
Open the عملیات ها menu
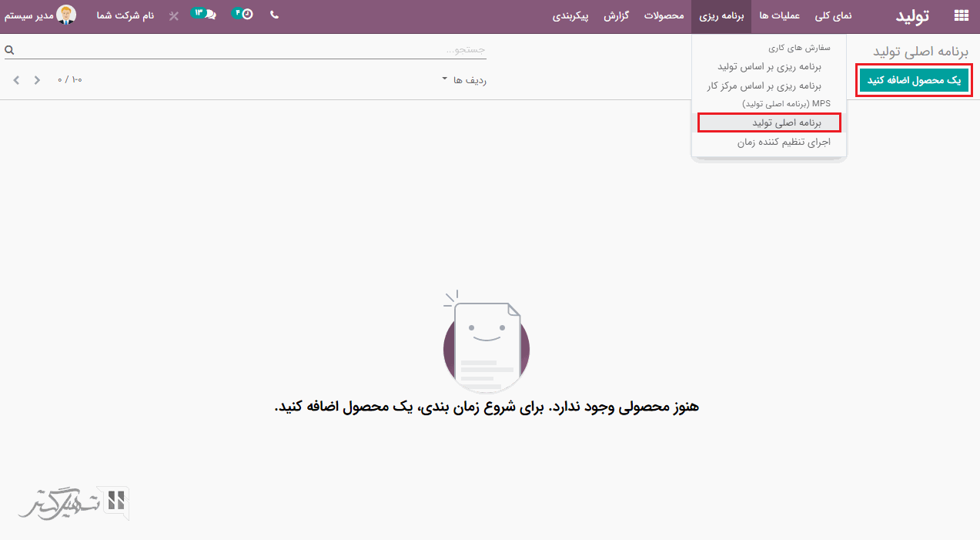click(x=779, y=15)
